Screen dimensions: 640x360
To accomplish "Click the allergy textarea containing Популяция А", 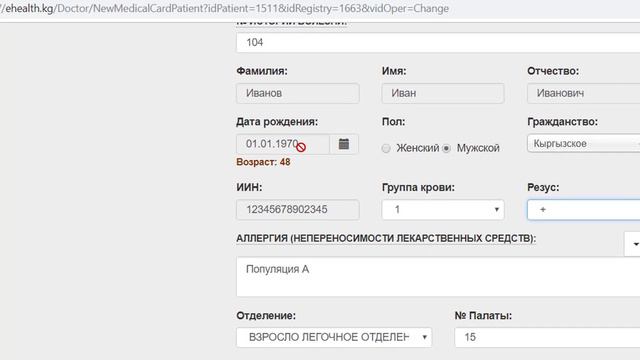I will coord(438,276).
